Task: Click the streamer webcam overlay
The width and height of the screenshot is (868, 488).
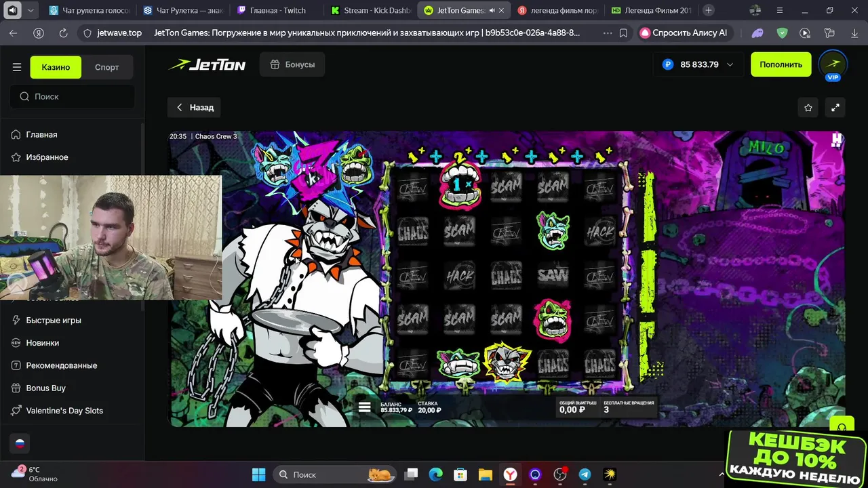Action: [x=111, y=237]
